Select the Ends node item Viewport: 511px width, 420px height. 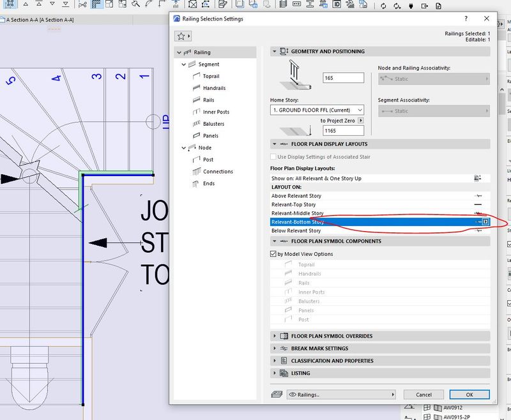(x=208, y=184)
